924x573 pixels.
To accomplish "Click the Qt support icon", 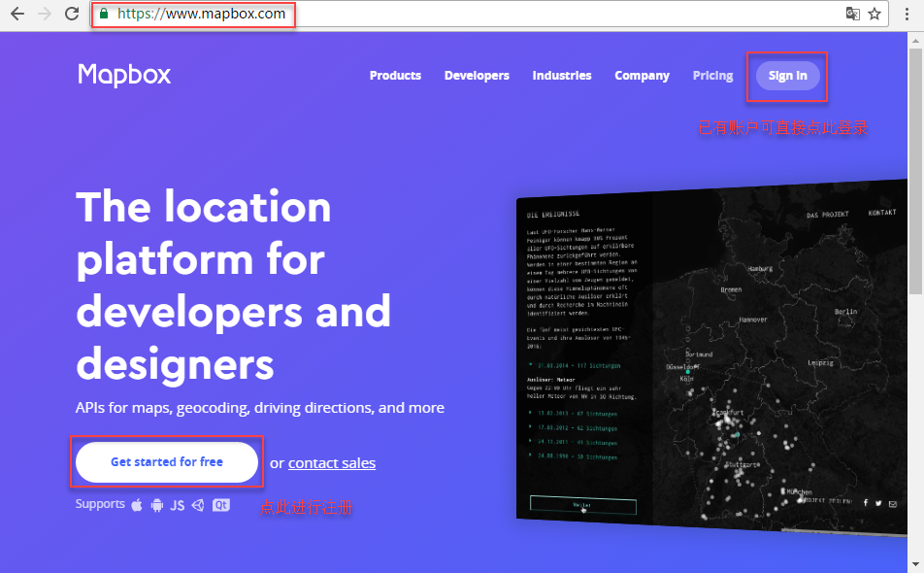I will tap(220, 504).
